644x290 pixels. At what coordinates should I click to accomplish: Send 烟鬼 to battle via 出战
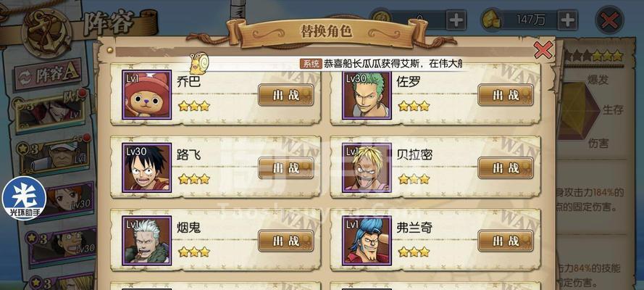point(286,241)
